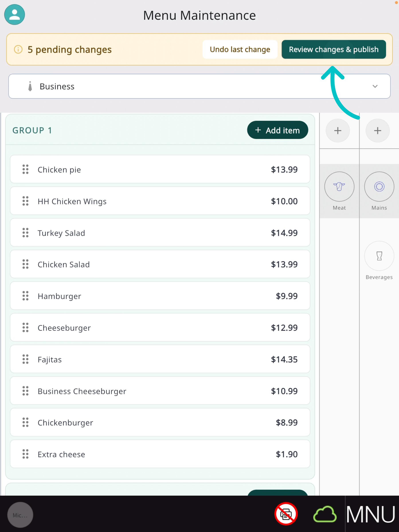The width and height of the screenshot is (399, 532).
Task: Click the Business Cheeseburger drag handle
Action: pos(25,391)
